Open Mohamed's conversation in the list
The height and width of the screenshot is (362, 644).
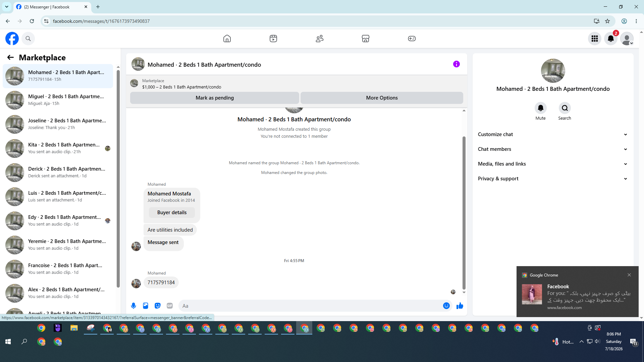click(x=58, y=76)
